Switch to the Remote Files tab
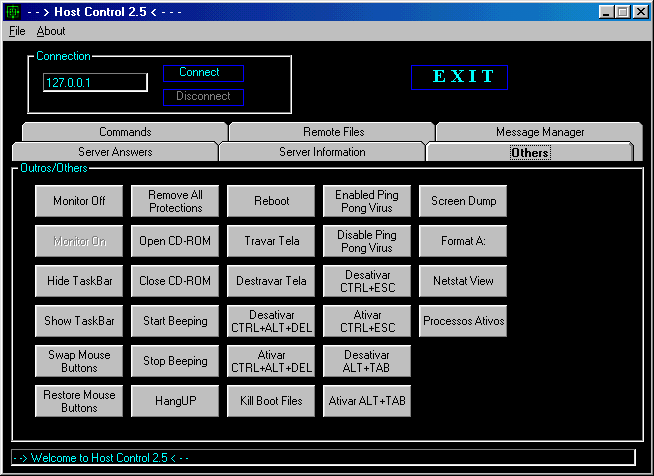 click(333, 132)
